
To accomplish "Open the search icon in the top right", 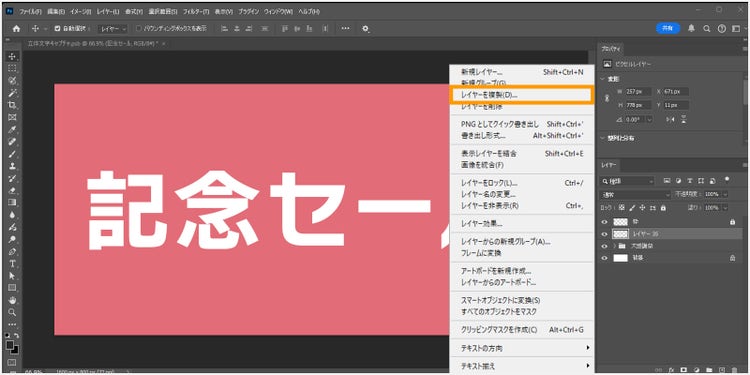I will point(706,29).
